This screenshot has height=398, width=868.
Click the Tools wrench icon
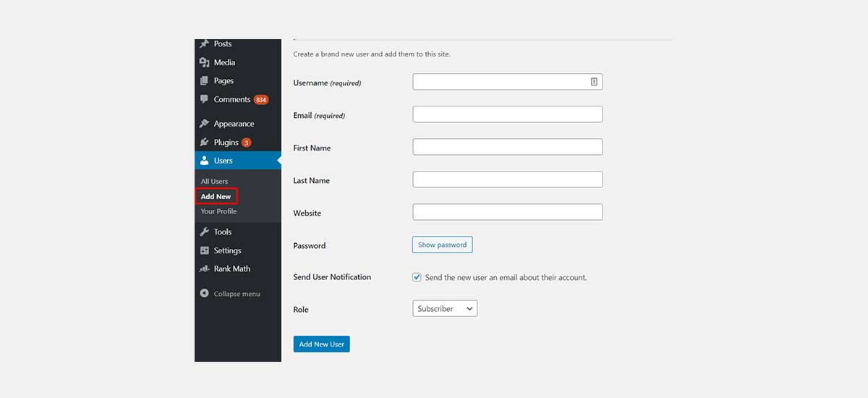[x=204, y=232]
